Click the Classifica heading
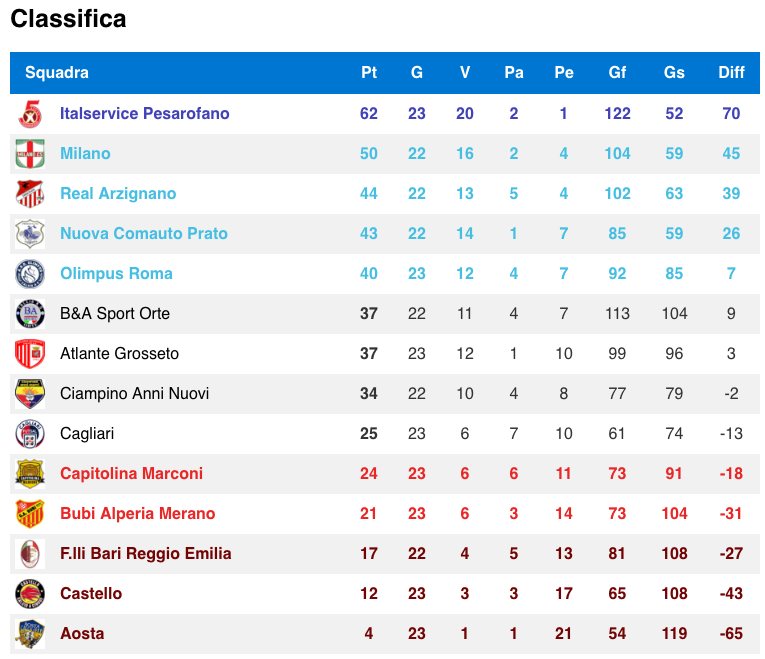 pos(68,19)
